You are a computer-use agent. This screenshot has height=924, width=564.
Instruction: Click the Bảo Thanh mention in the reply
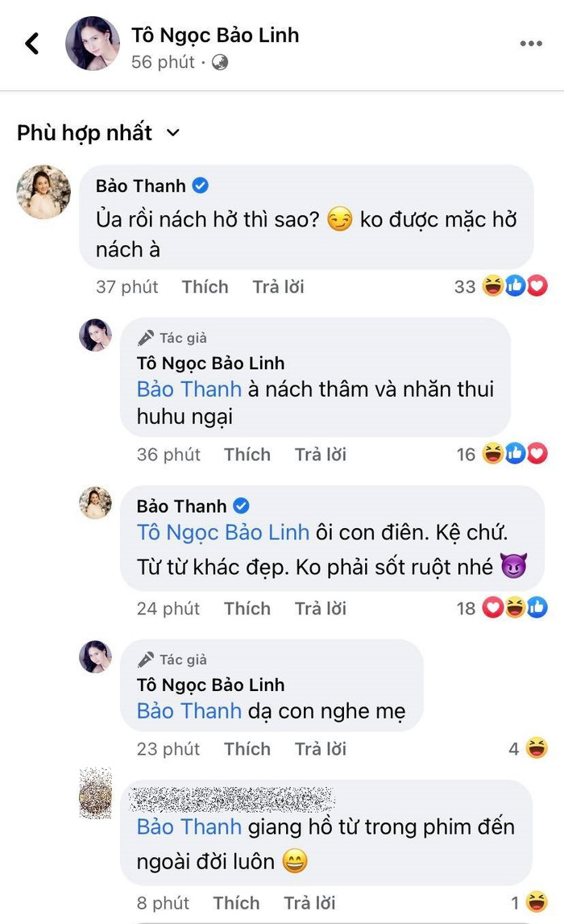point(188,389)
